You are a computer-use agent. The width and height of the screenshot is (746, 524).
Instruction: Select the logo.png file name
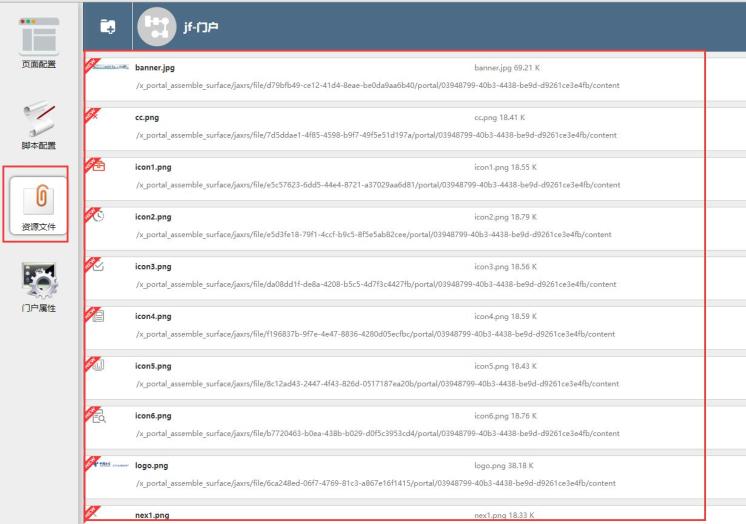click(x=151, y=465)
